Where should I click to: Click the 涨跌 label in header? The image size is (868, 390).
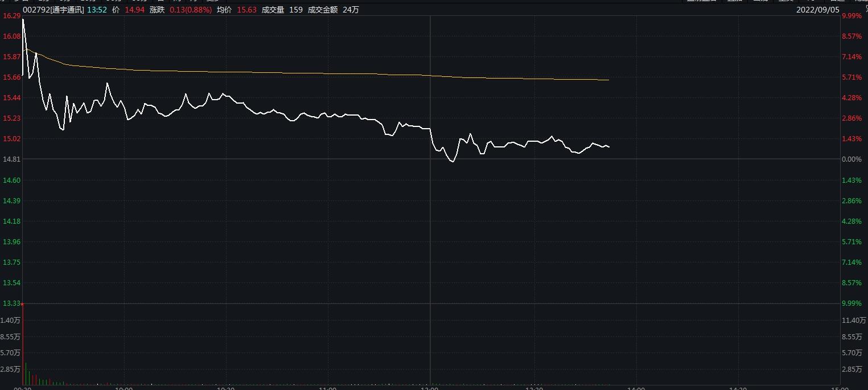157,10
